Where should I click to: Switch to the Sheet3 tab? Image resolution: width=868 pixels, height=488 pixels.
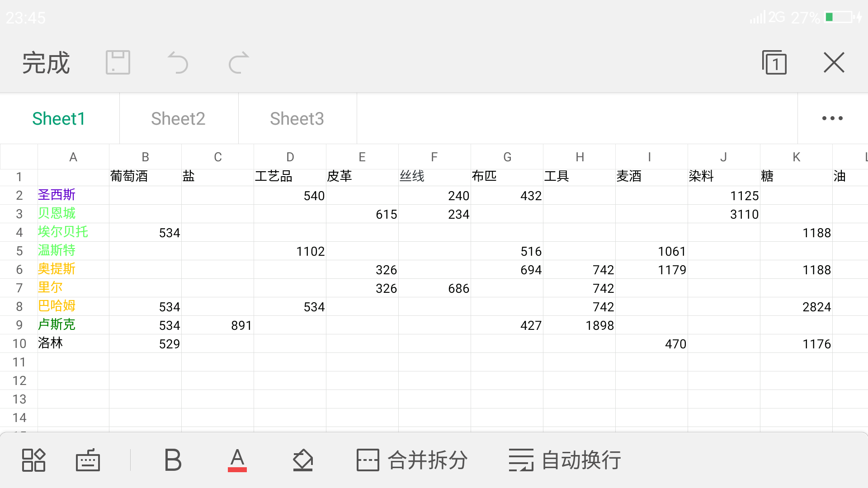[297, 118]
